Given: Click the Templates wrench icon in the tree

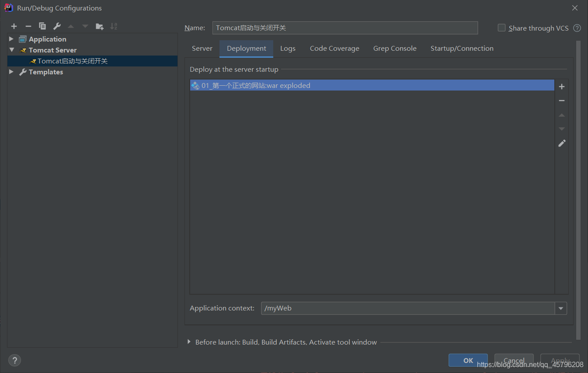Looking at the screenshot, I should pos(23,72).
